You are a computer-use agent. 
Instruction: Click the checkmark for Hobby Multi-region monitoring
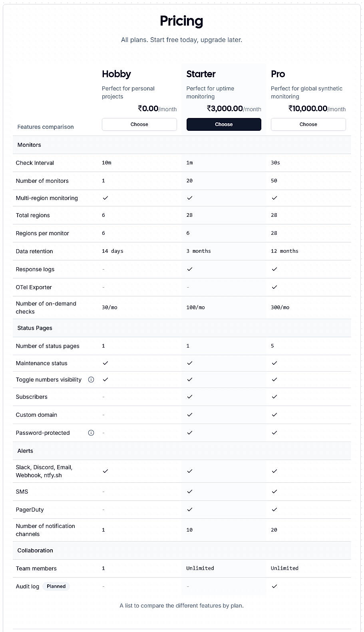pos(105,198)
